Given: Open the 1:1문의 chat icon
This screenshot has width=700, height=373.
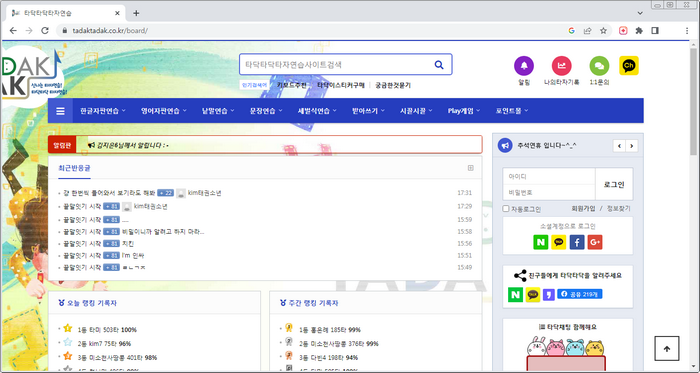Looking at the screenshot, I should tap(599, 66).
